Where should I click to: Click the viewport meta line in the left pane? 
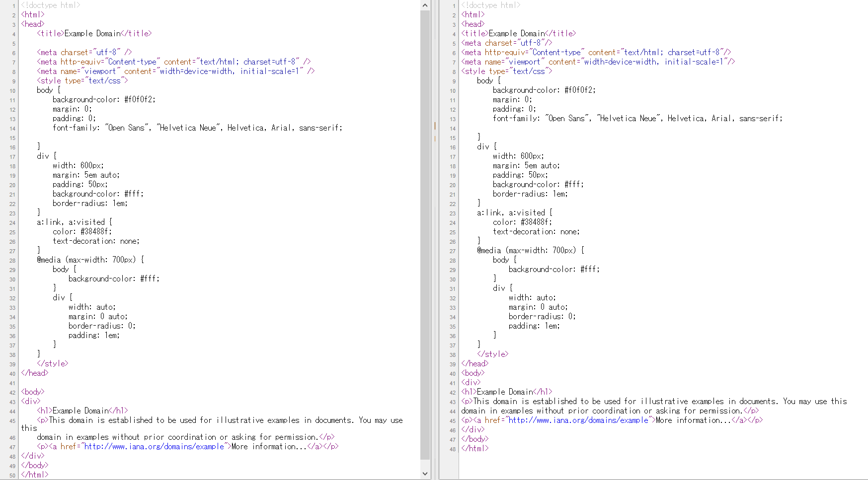click(176, 71)
